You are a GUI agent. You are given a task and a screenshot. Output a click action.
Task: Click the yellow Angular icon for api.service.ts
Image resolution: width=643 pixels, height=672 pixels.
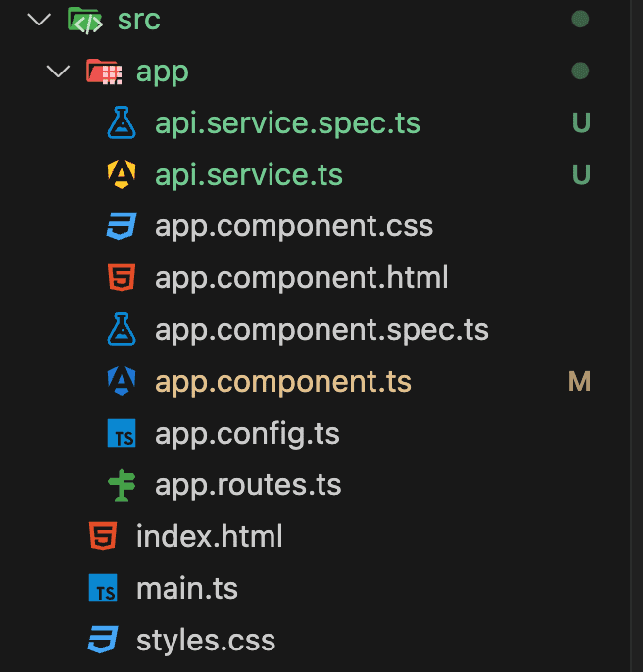point(121,175)
